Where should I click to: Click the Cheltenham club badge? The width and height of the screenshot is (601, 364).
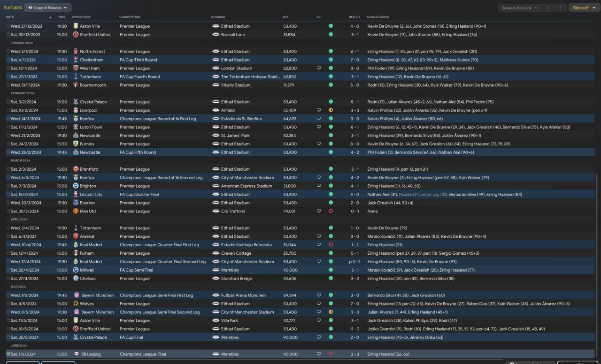pyautogui.click(x=76, y=60)
